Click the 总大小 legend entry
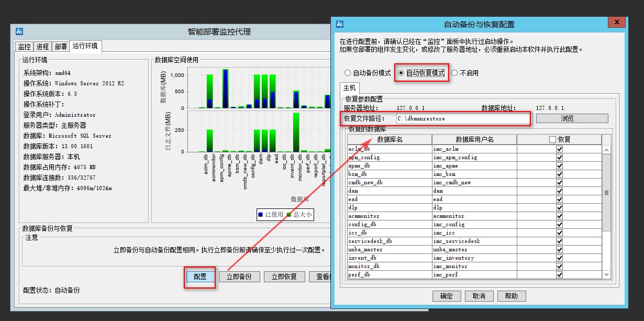Viewport: 644px width, 321px height. click(x=298, y=215)
